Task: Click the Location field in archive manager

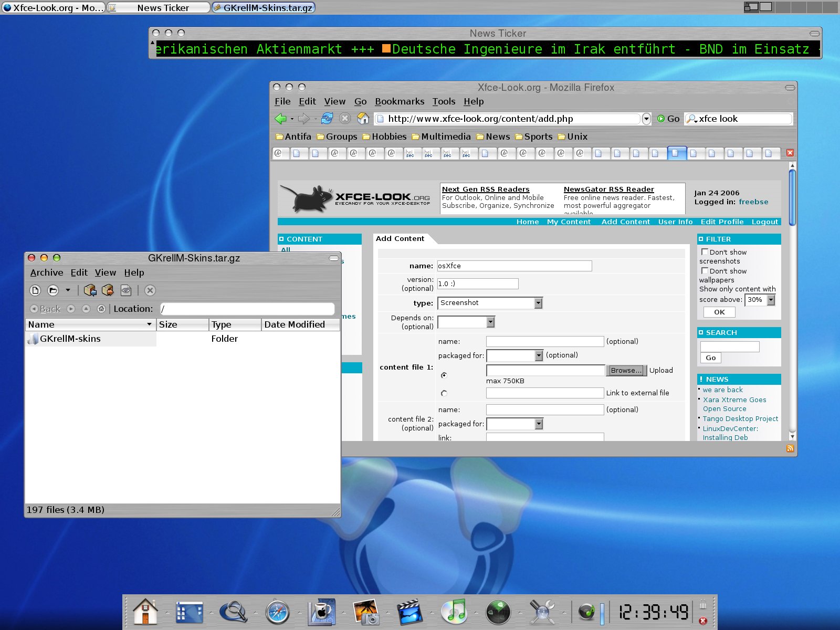Action: (247, 309)
